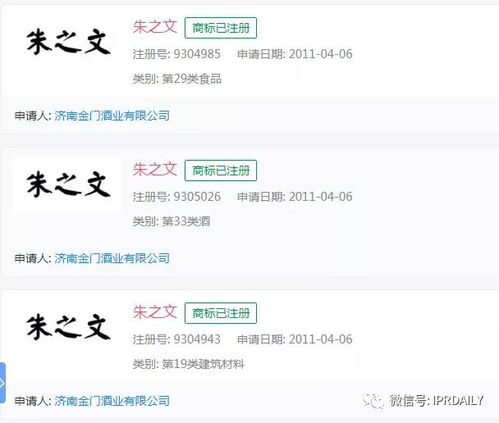Image resolution: width=499 pixels, height=423 pixels.
Task: Open the 朱之文 trademark image numbered 9304943
Action: (x=68, y=327)
